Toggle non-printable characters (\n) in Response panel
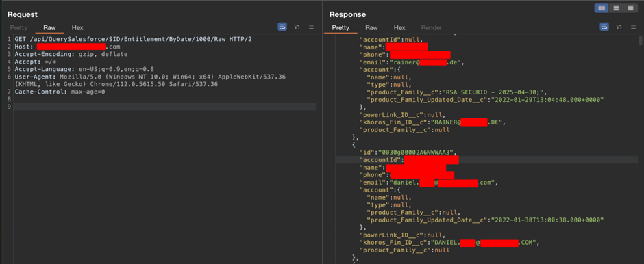 [x=619, y=27]
